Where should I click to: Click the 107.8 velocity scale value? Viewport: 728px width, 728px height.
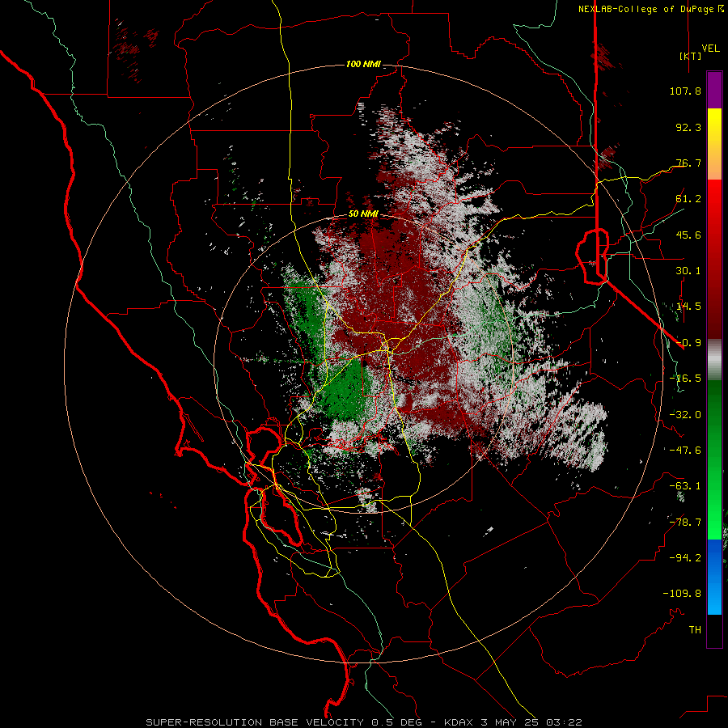click(685, 91)
